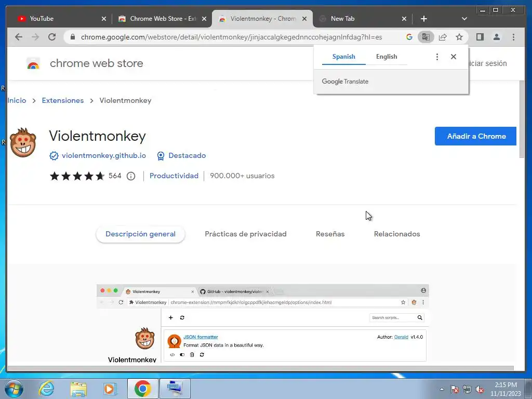Reload the page with the refresh icon
Viewport: 532px width, 399px height.
click(x=52, y=37)
